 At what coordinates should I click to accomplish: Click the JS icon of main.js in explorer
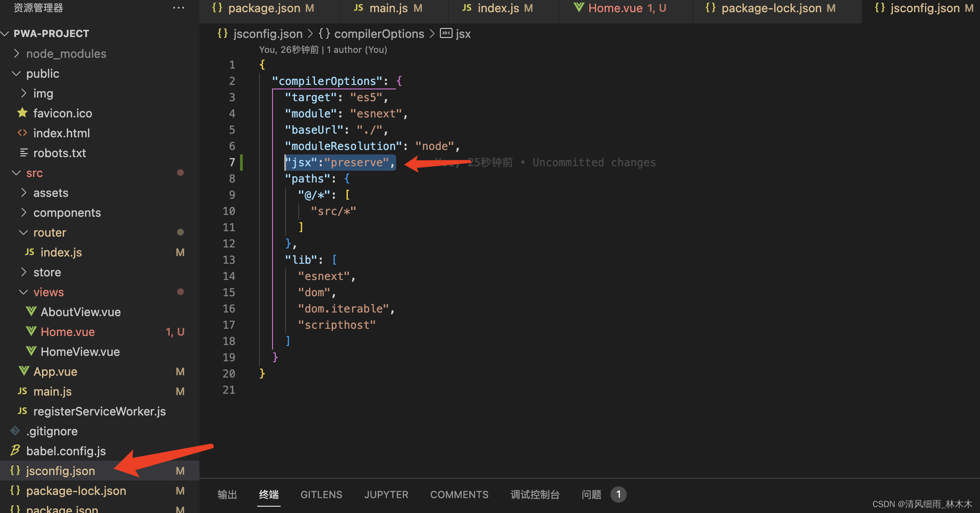click(x=23, y=391)
